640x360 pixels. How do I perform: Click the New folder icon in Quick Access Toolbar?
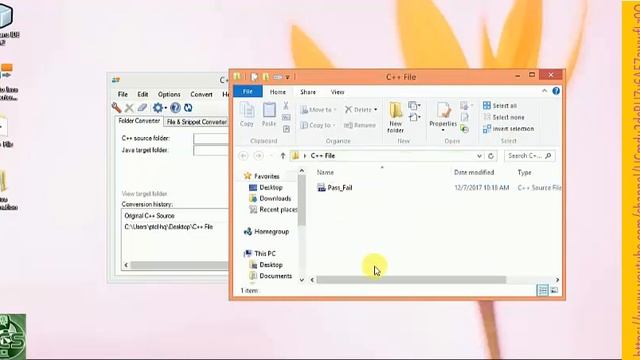(x=266, y=77)
